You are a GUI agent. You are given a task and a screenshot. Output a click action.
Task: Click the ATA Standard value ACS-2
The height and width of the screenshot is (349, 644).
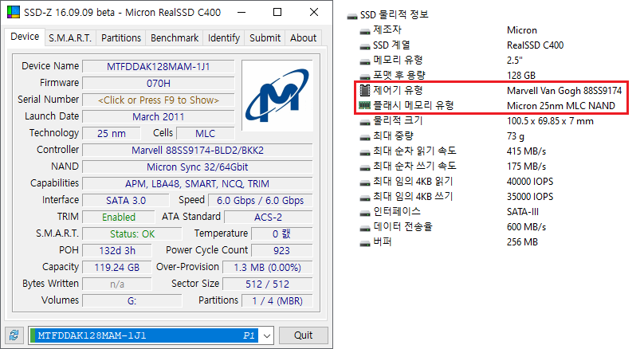(x=268, y=218)
